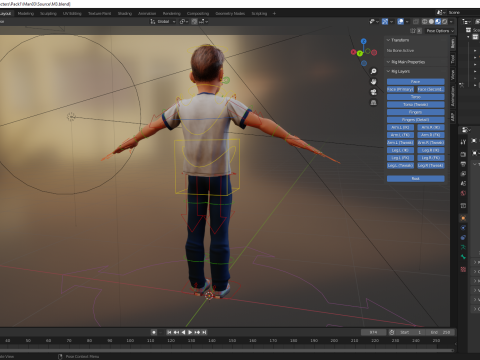Toggle the Torso (Tweak) rig layer button

tap(416, 105)
